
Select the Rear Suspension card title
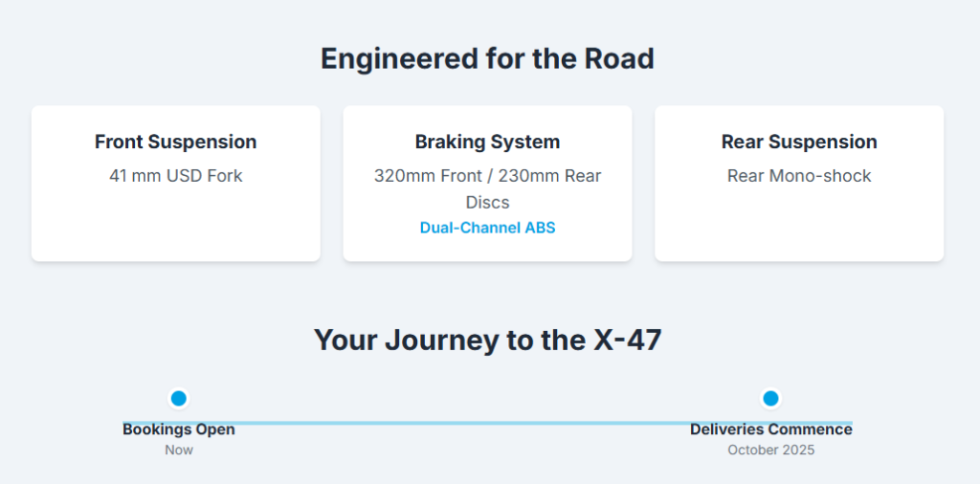(x=799, y=142)
